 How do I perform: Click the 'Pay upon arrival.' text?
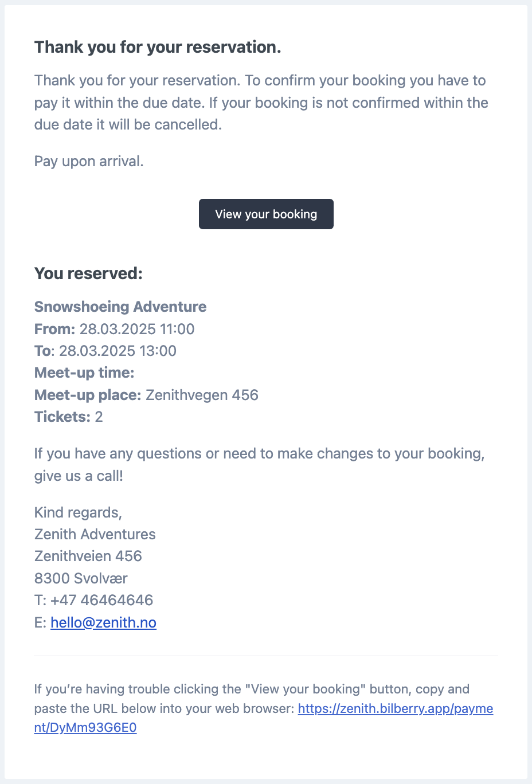tap(89, 161)
